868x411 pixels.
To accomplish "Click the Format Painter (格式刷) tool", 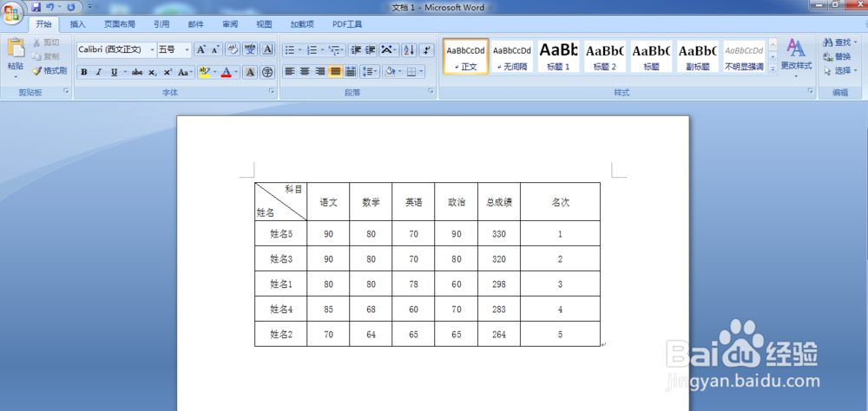I will click(49, 70).
